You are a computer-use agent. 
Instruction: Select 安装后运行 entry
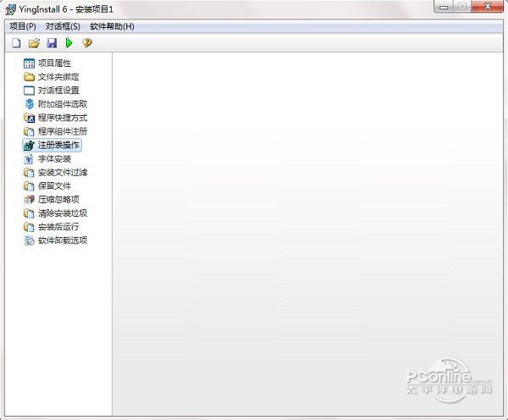[58, 227]
